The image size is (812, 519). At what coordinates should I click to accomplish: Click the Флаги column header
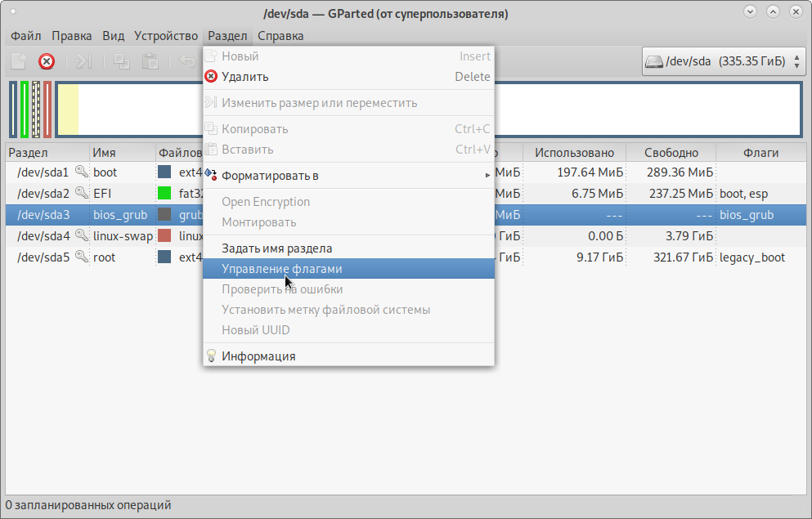click(x=761, y=153)
